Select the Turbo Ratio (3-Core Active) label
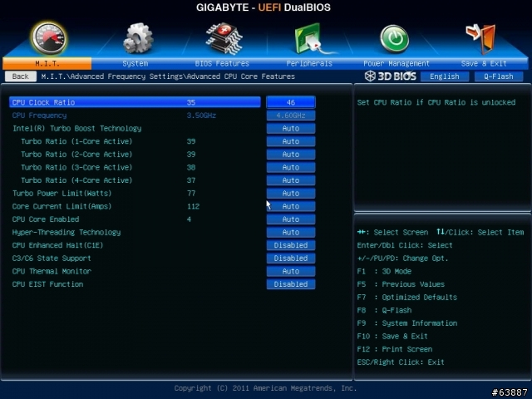Image resolution: width=532 pixels, height=399 pixels. [x=76, y=167]
